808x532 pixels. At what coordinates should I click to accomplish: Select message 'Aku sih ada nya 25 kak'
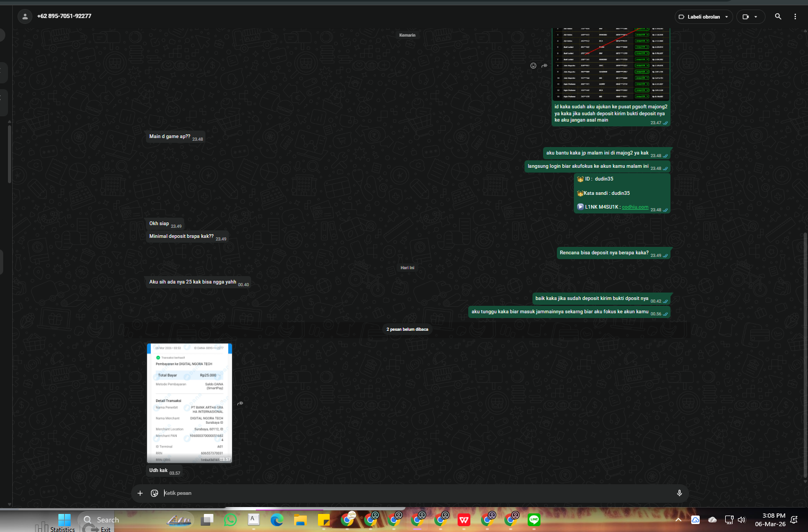click(x=199, y=282)
